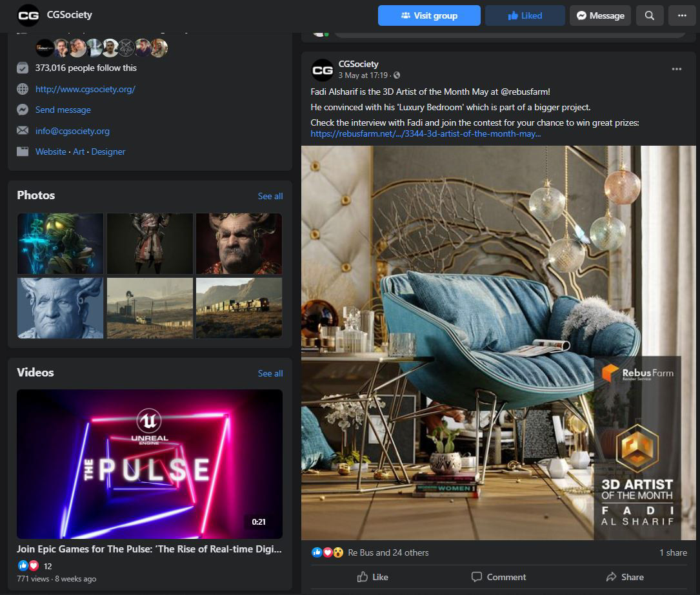
Task: Open the horned bearded man portrait photo
Action: point(239,244)
